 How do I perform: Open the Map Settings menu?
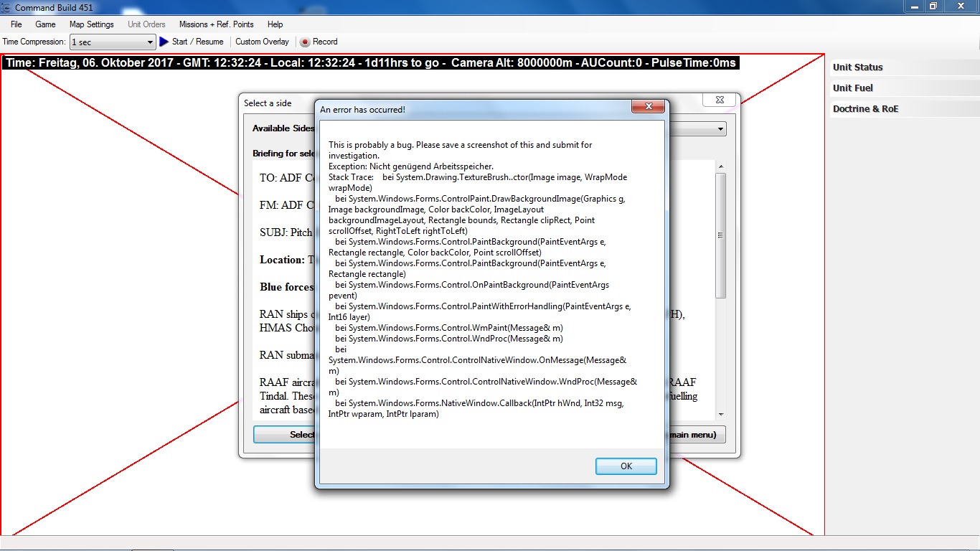point(92,24)
